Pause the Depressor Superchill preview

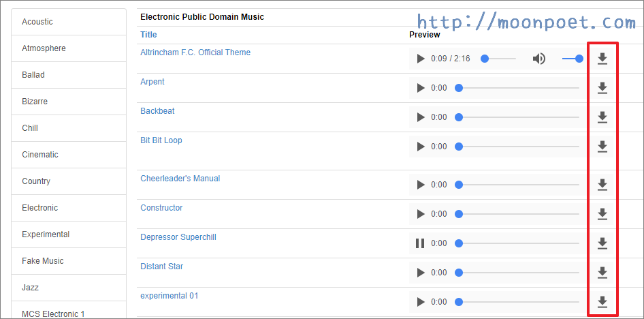[x=420, y=243]
